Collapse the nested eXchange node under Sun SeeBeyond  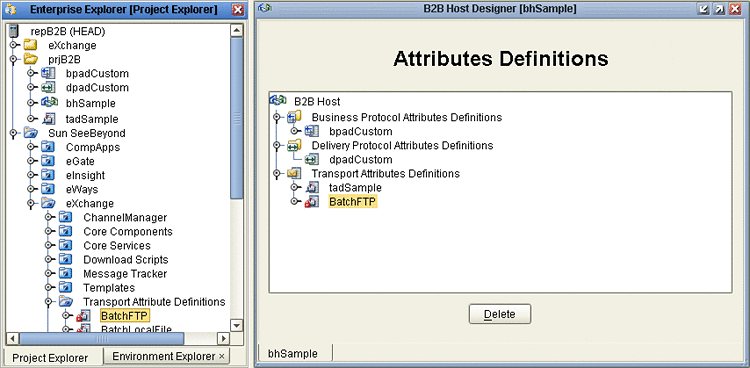pos(31,203)
